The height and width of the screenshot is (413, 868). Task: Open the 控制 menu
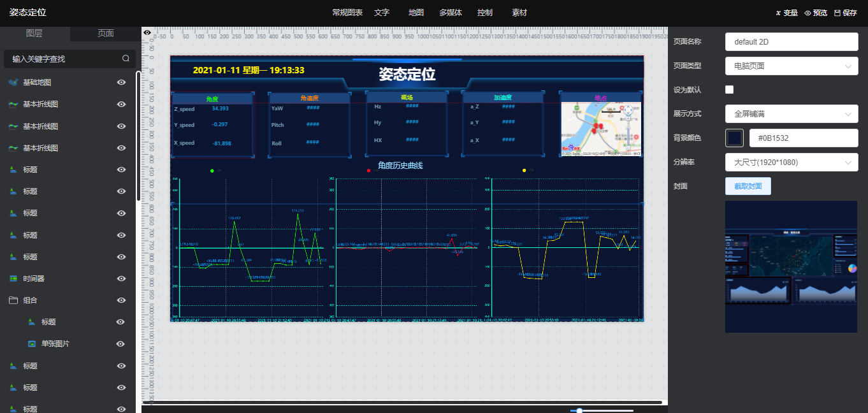click(x=485, y=13)
